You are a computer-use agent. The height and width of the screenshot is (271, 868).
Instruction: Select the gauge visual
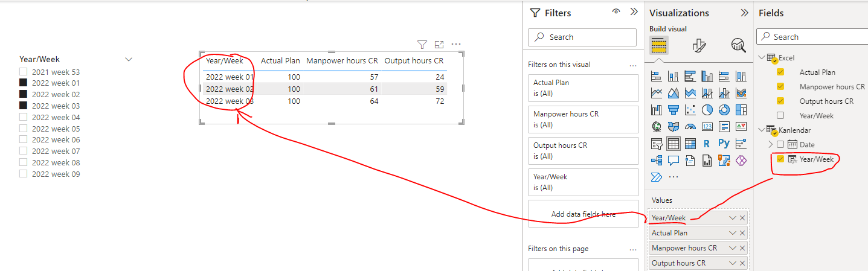[690, 127]
